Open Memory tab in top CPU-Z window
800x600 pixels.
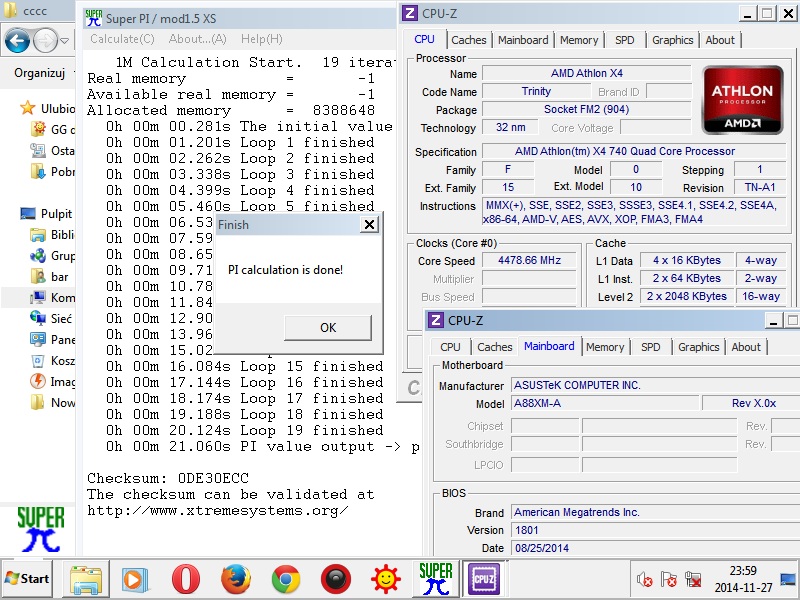click(579, 40)
